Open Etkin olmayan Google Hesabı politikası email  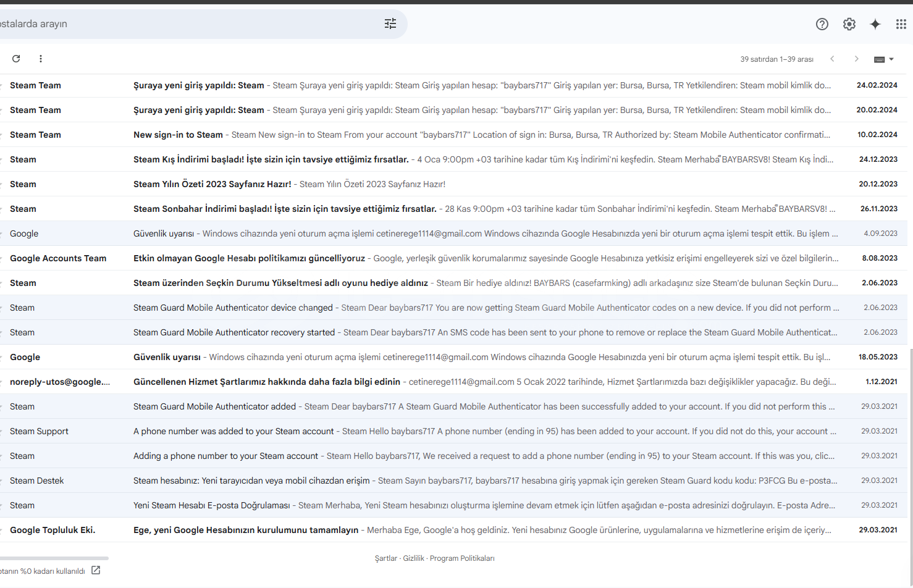point(453,258)
